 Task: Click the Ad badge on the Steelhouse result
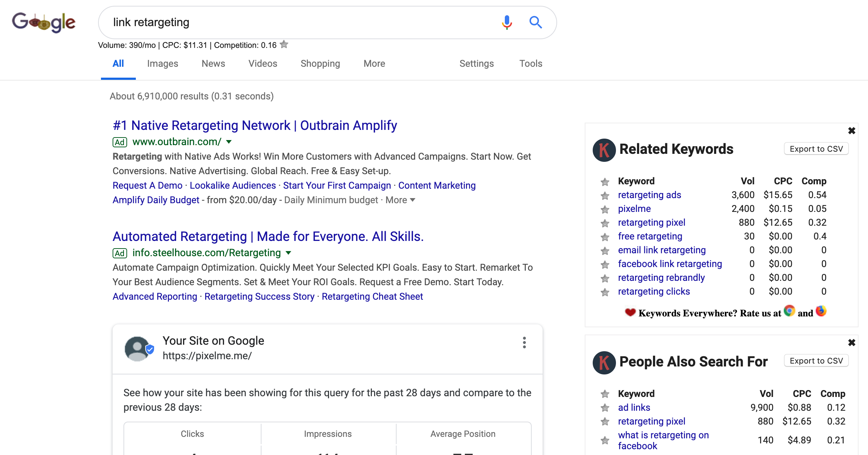(x=120, y=253)
